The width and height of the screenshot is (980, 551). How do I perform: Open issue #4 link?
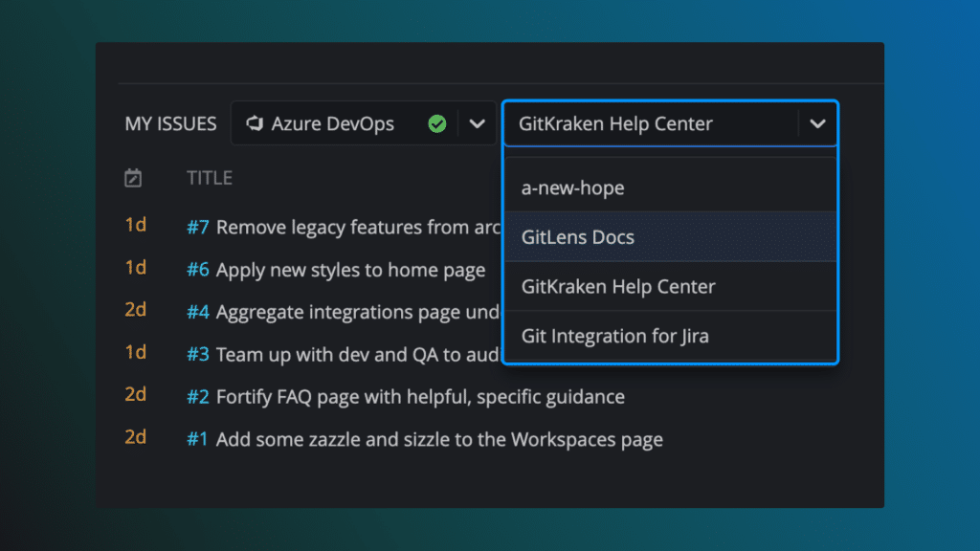[x=197, y=312]
